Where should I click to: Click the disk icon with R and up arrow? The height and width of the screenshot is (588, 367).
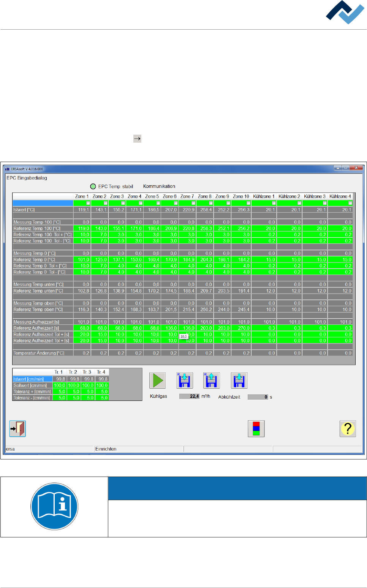coord(211,380)
